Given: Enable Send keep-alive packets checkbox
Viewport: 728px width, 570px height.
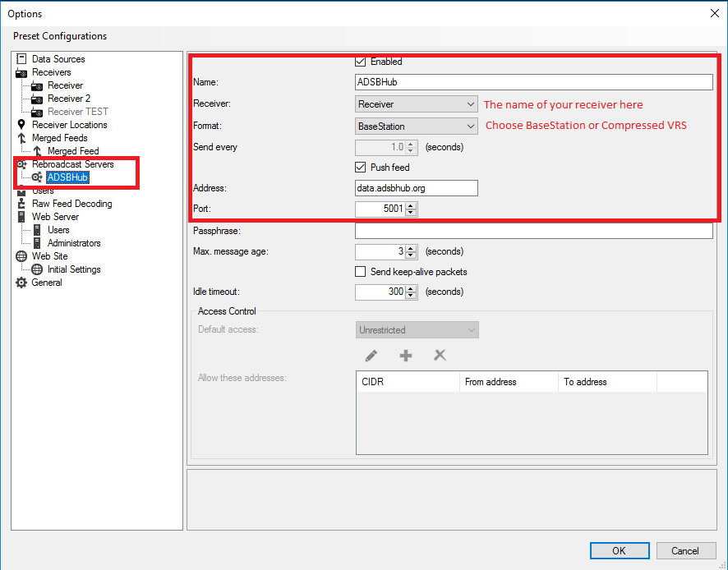Looking at the screenshot, I should [360, 272].
